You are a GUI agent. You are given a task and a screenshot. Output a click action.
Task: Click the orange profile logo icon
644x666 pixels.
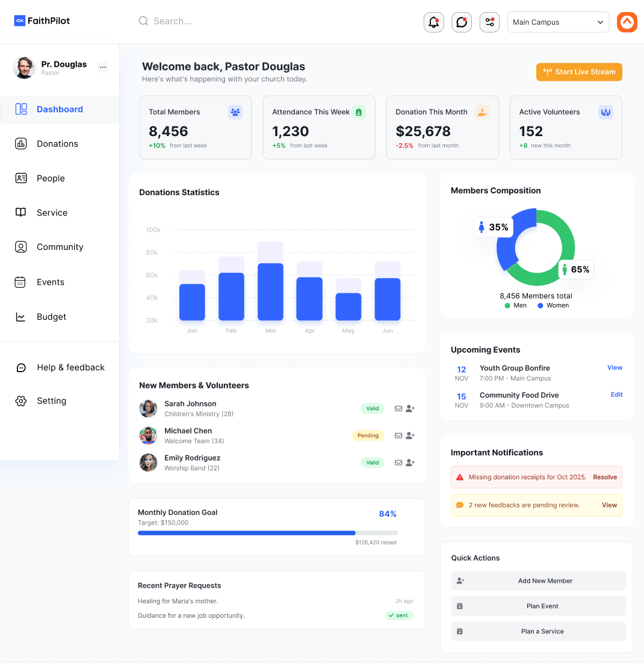pos(627,22)
